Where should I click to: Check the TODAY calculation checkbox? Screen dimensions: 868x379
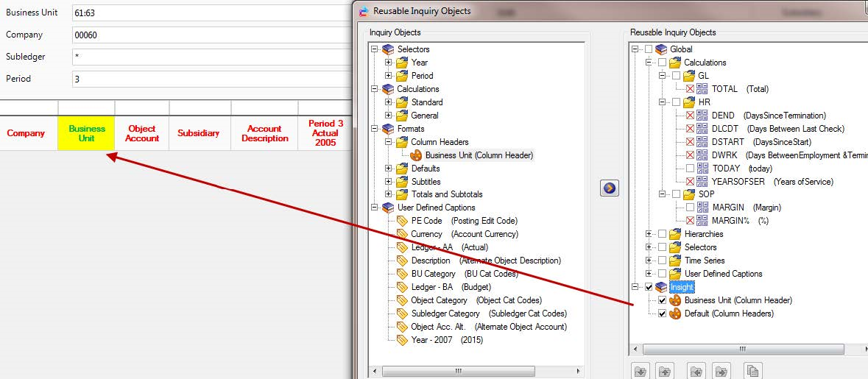pyautogui.click(x=690, y=169)
